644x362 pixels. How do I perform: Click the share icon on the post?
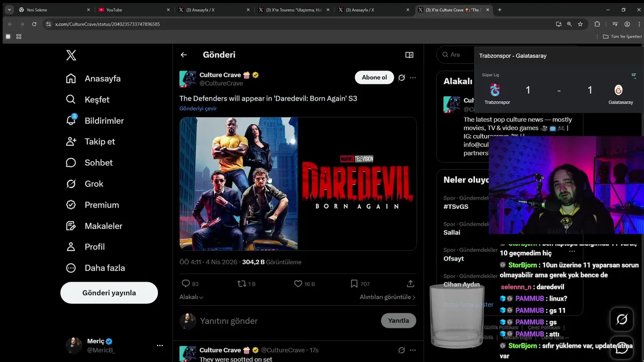click(x=411, y=284)
